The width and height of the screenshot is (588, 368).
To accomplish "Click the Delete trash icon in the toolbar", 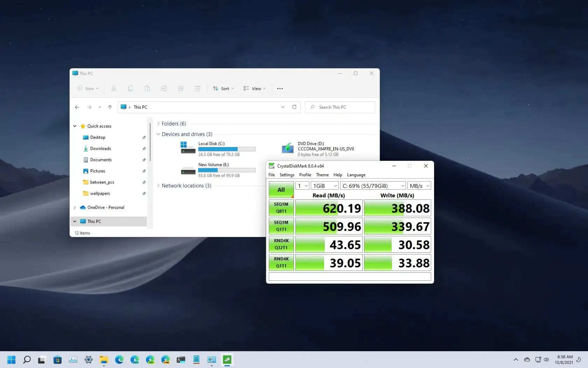I will pos(198,88).
